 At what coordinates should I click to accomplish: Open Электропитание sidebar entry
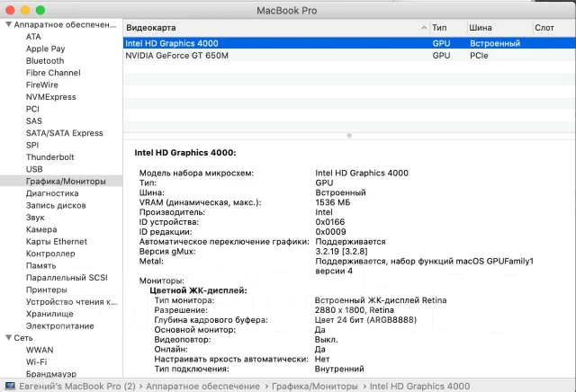[x=60, y=326]
